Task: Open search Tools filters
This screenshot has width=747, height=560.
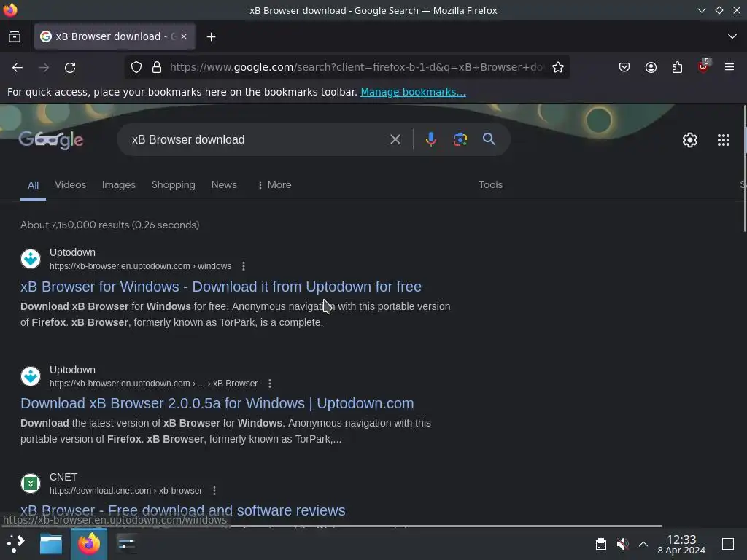Action: pos(491,184)
